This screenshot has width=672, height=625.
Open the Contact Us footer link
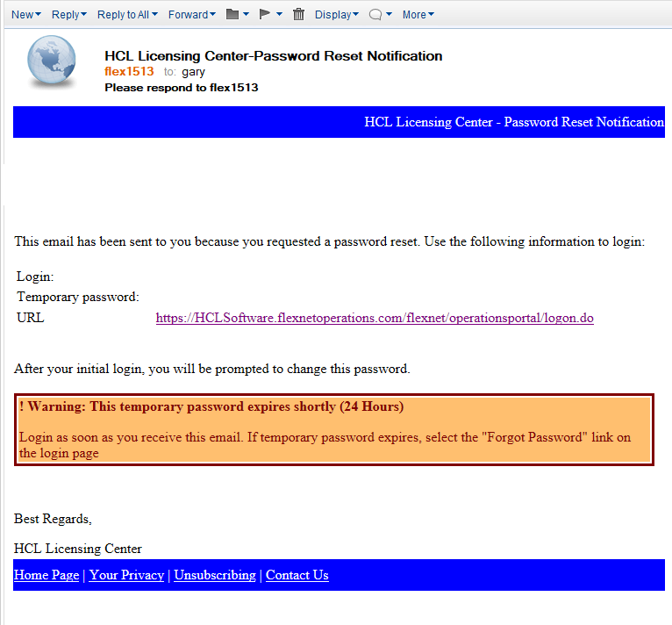click(x=297, y=575)
